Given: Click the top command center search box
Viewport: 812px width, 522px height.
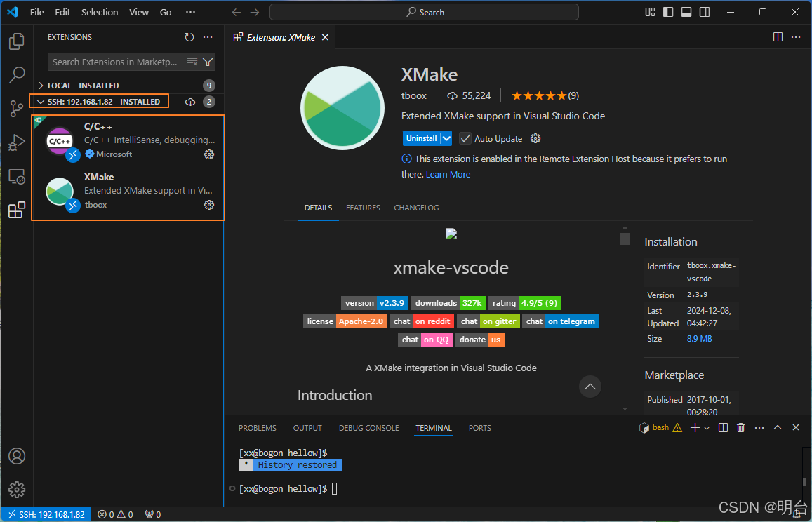Looking at the screenshot, I should tap(424, 13).
